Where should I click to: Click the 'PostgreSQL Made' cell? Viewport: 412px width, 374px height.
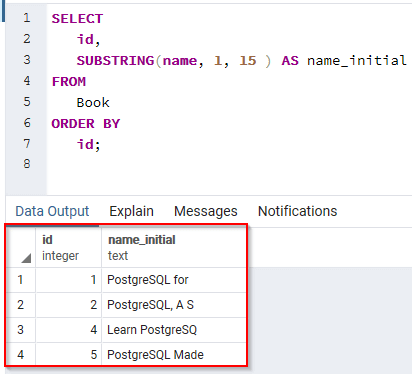tap(174, 354)
